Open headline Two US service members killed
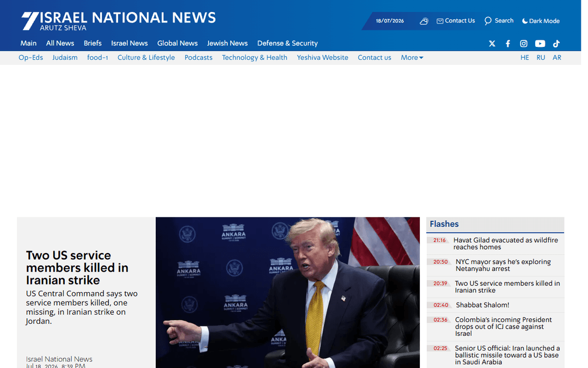 [77, 268]
